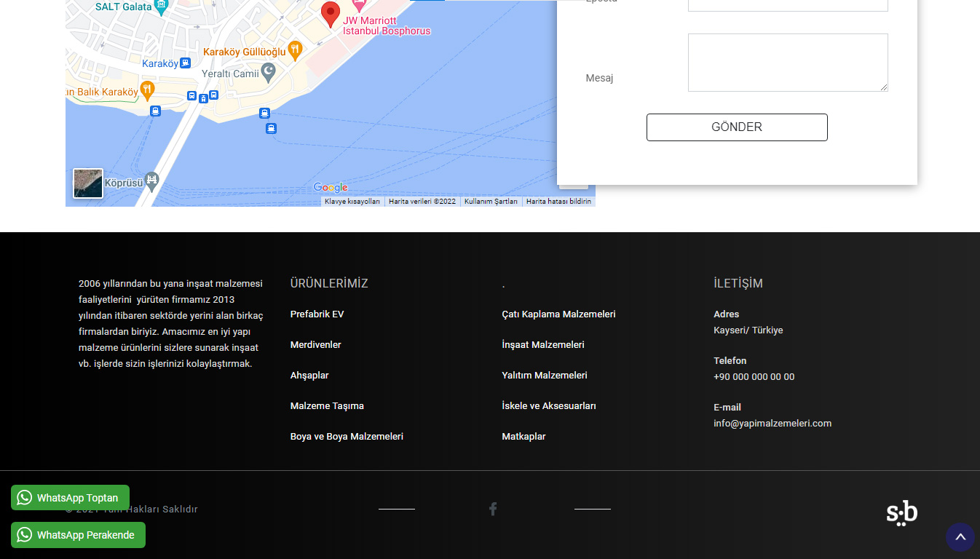Screen dimensions: 980x559
Task: Open Merdivenler product link
Action: (315, 345)
